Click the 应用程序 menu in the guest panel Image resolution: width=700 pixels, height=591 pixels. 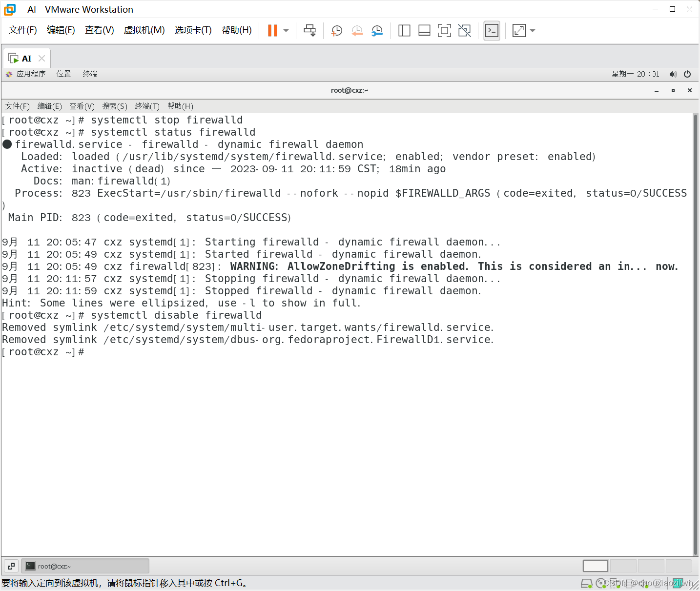(31, 74)
